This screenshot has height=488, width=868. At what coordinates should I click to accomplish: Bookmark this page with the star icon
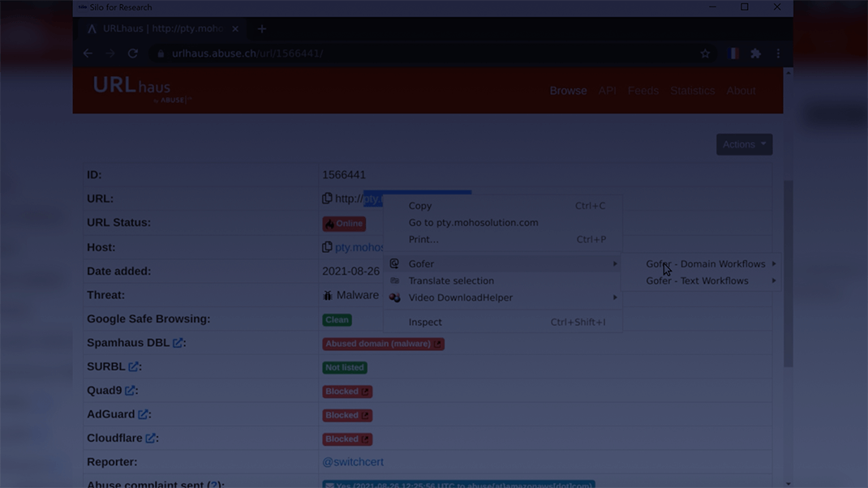pos(705,54)
